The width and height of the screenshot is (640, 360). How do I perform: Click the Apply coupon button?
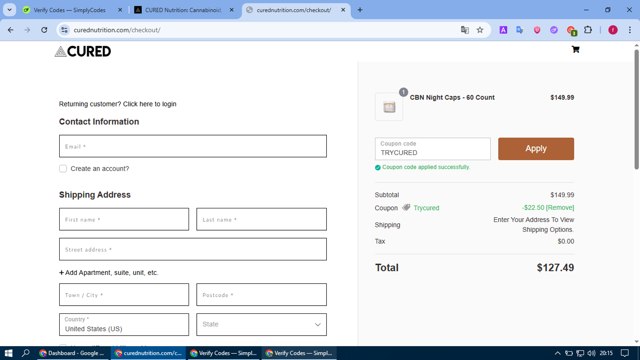click(x=536, y=149)
